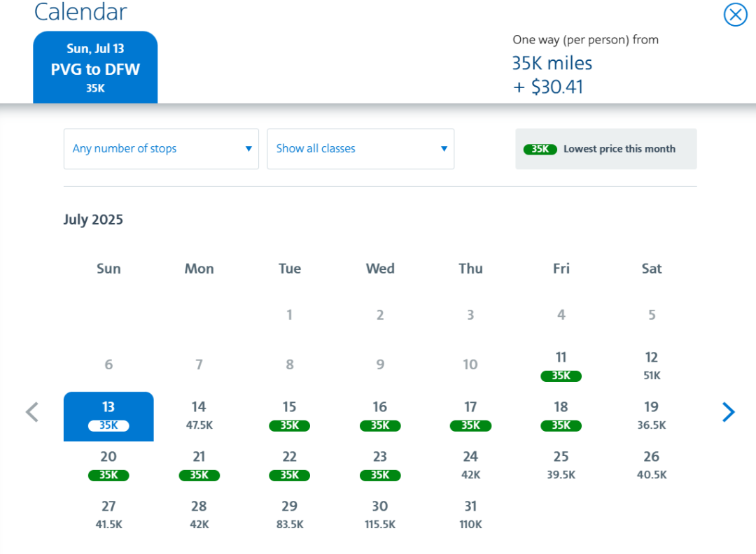Choose July 12 priced at 51K
The image size is (756, 554).
click(x=651, y=366)
